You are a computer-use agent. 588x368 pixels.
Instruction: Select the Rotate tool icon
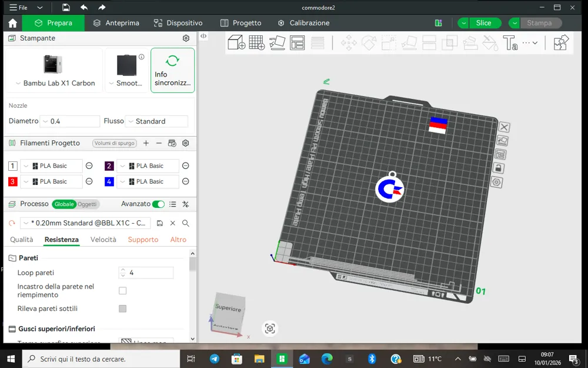click(369, 43)
